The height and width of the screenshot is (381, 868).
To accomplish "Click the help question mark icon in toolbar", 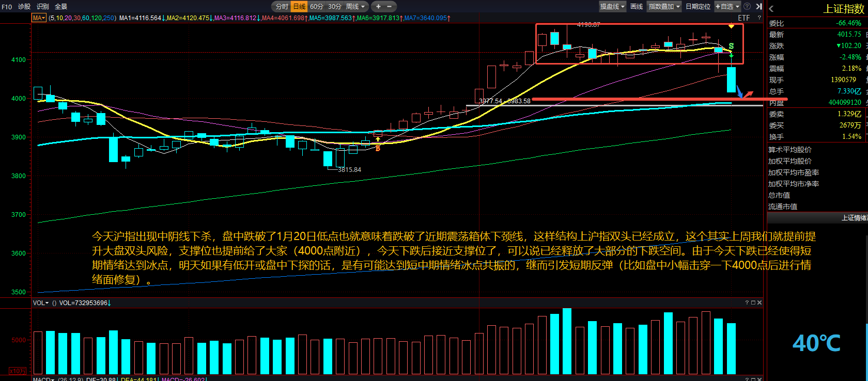I will click(x=747, y=7).
